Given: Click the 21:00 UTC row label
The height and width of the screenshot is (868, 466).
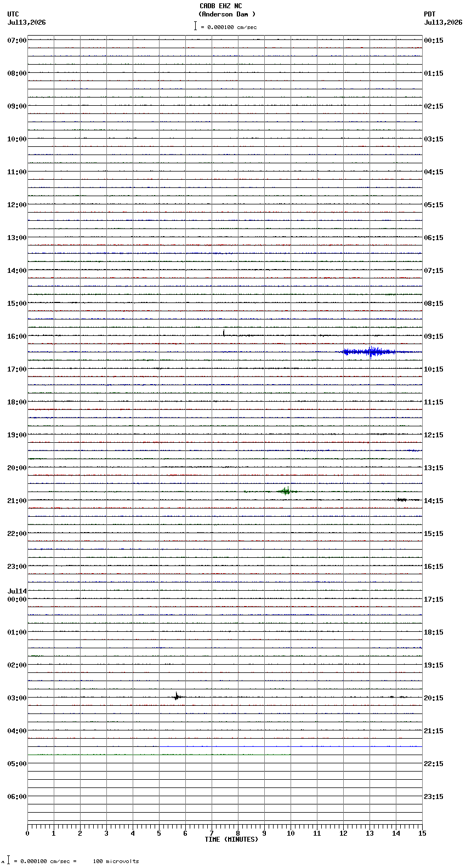Looking at the screenshot, I should point(16,501).
